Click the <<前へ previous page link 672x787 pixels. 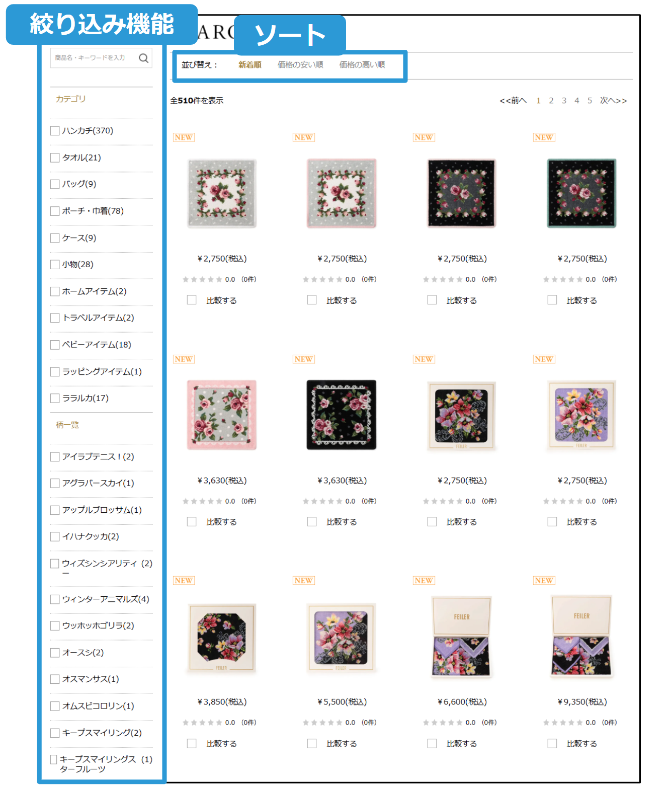513,101
